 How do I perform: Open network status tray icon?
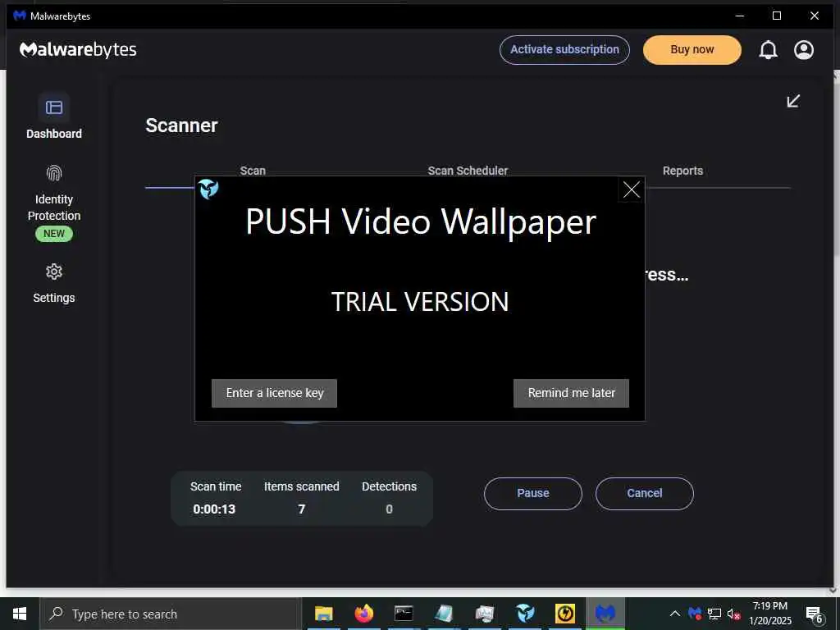click(714, 614)
